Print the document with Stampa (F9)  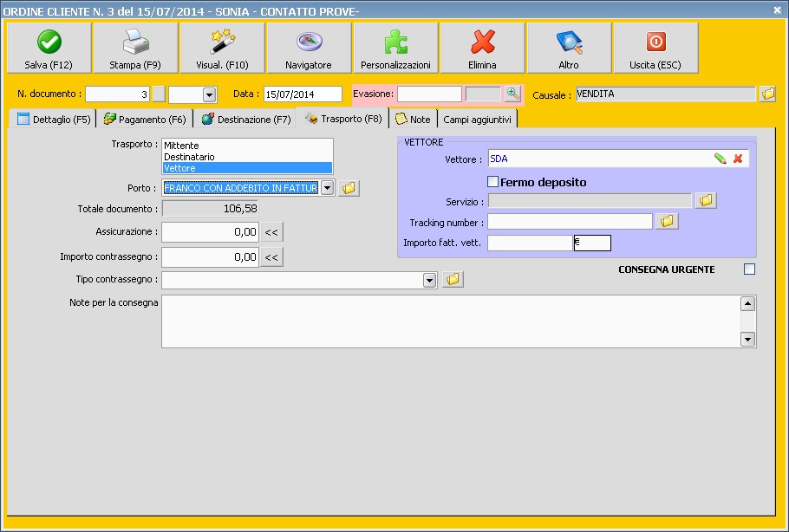click(x=135, y=49)
